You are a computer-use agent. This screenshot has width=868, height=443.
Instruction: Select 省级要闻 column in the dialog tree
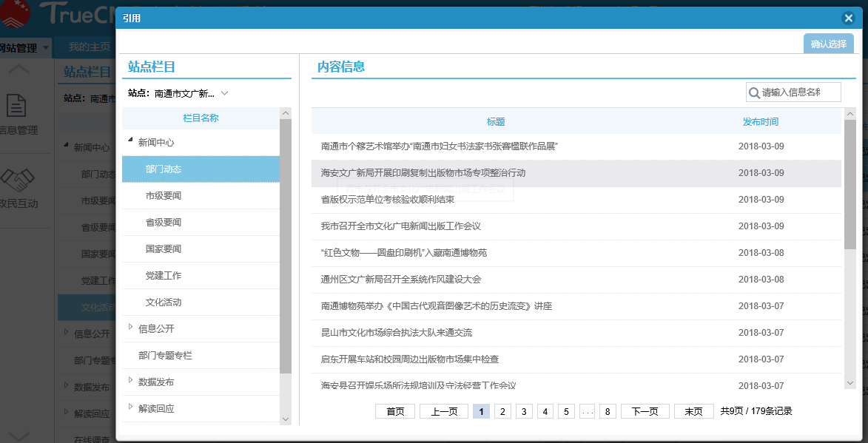coord(201,223)
